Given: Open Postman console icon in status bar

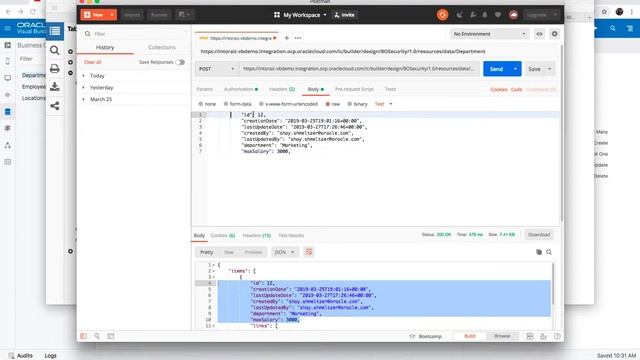Looking at the screenshot, I should point(111,336).
